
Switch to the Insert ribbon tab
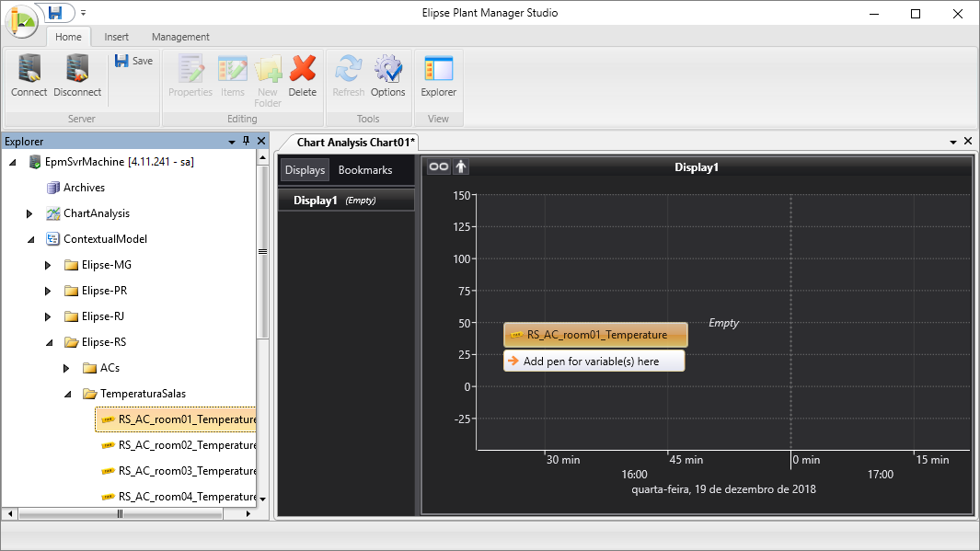(x=116, y=37)
